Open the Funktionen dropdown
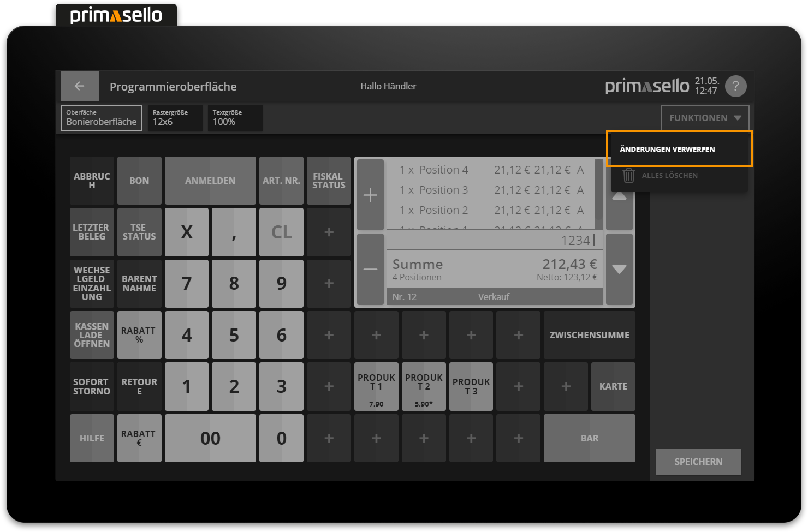The width and height of the screenshot is (808, 532). pos(705,118)
